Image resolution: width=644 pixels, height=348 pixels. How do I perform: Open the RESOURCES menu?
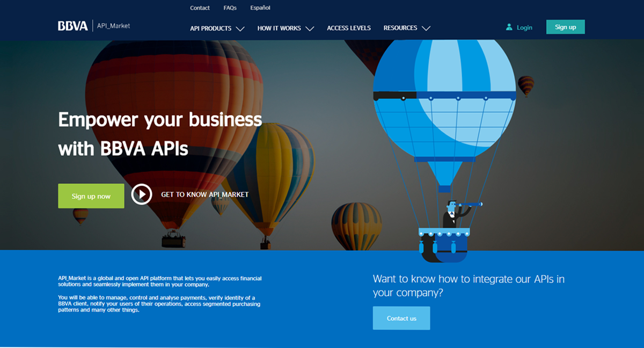click(400, 28)
